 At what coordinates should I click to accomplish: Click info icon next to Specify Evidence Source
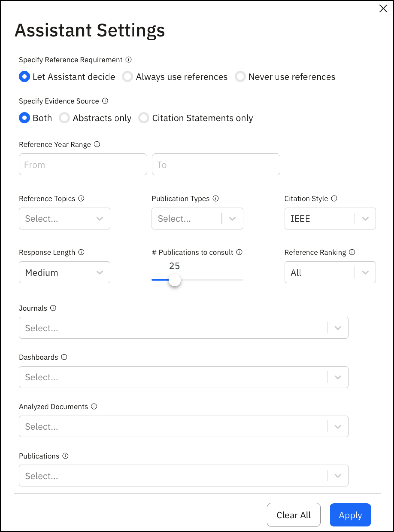105,101
